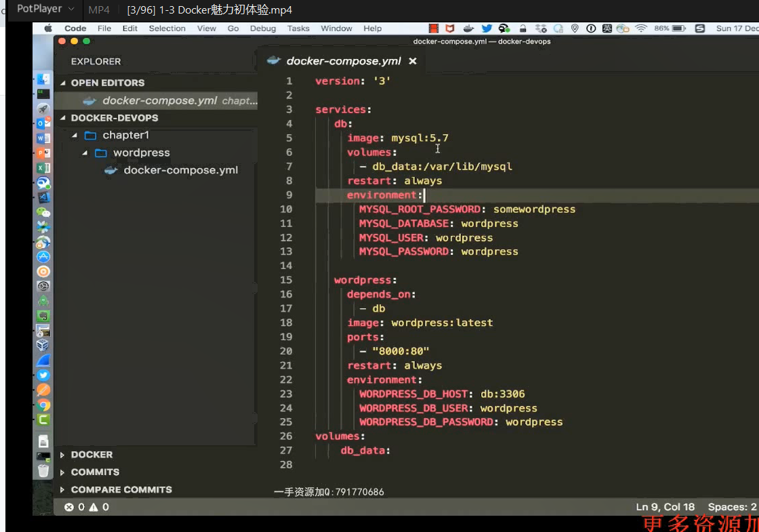Click the Spaces: 2 indentation setting

[x=732, y=507]
